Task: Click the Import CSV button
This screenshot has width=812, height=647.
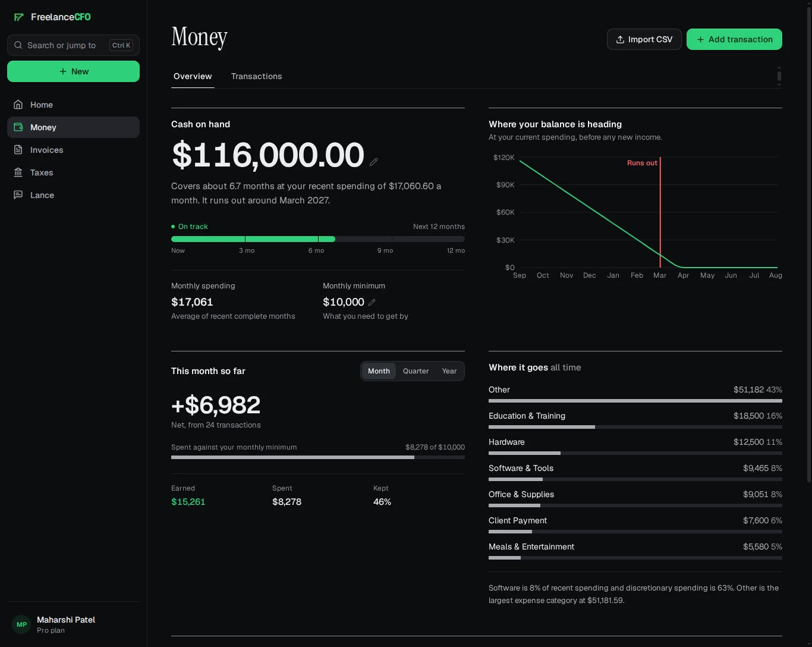Action: (644, 39)
